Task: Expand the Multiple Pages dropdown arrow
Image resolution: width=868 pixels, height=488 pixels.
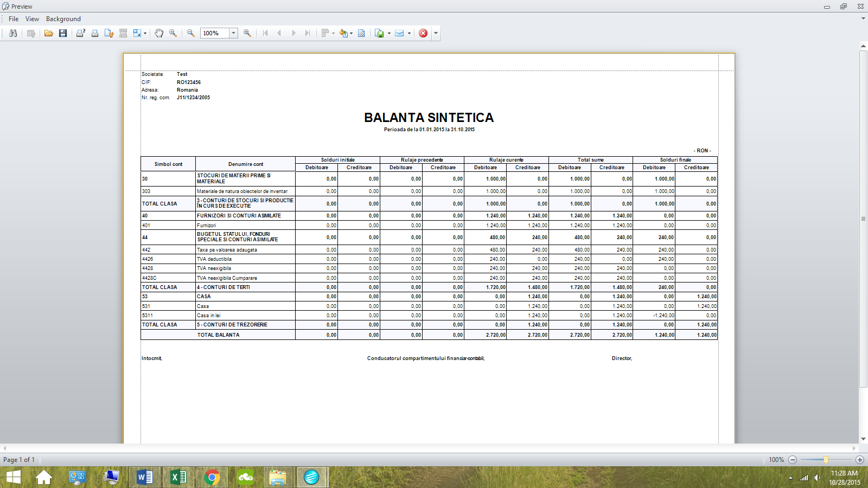Action: [333, 33]
